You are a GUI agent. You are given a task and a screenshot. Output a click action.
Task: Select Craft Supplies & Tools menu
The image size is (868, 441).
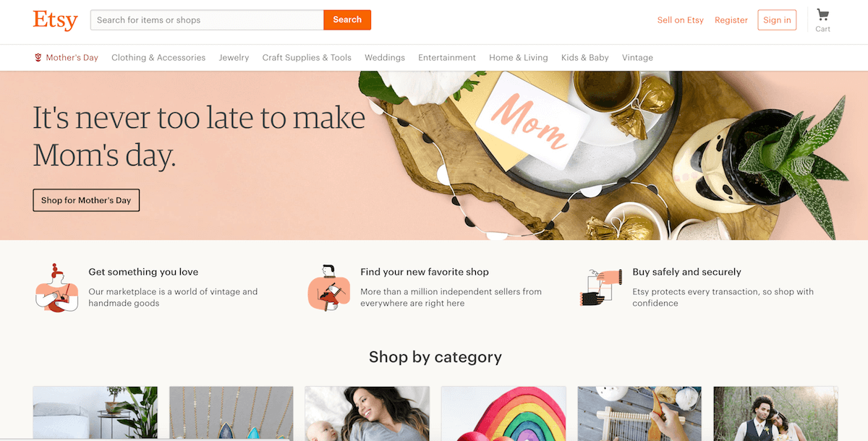307,58
